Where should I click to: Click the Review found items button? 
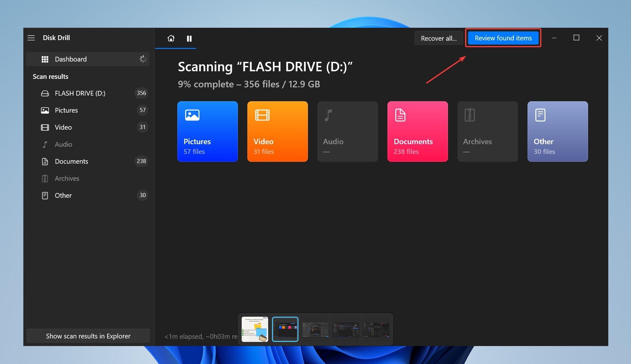pyautogui.click(x=503, y=38)
